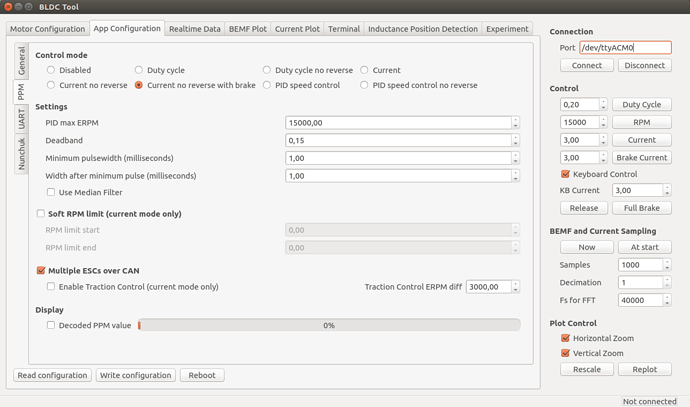Close the BLDC Tool window

[9, 7]
